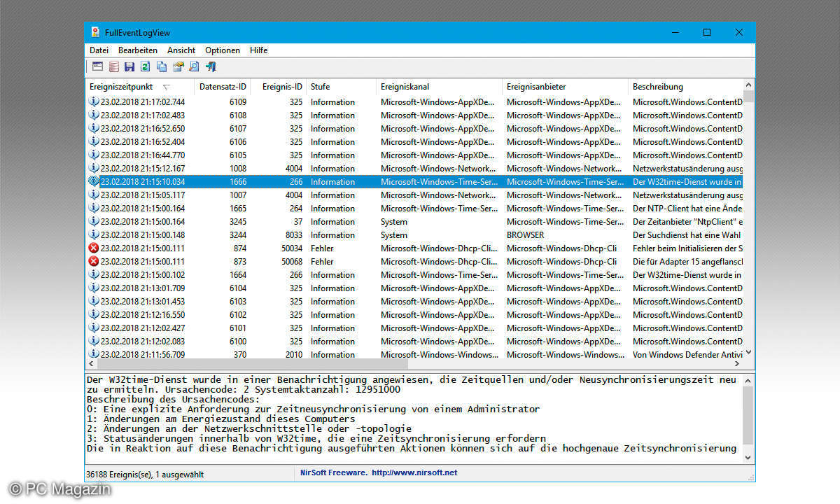Open the Hilfe menu
Image resolution: width=840 pixels, height=504 pixels.
[258, 50]
